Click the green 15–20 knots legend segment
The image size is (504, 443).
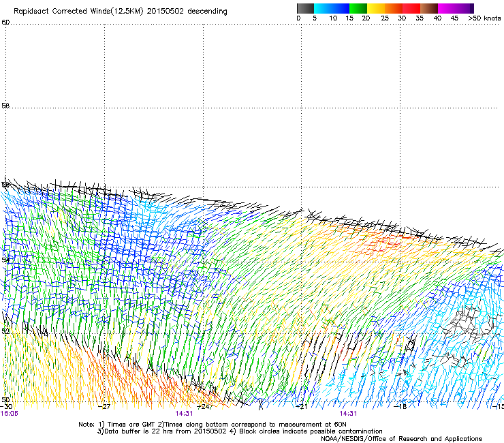[358, 8]
